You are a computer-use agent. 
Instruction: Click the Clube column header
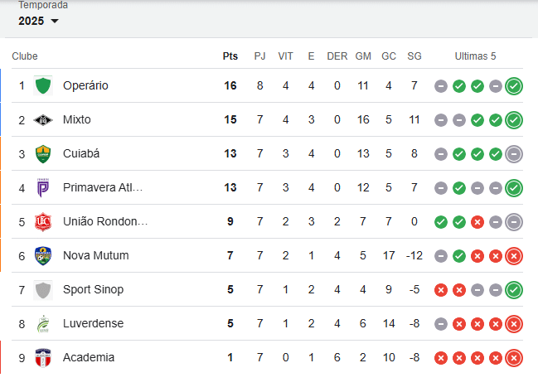click(x=25, y=56)
